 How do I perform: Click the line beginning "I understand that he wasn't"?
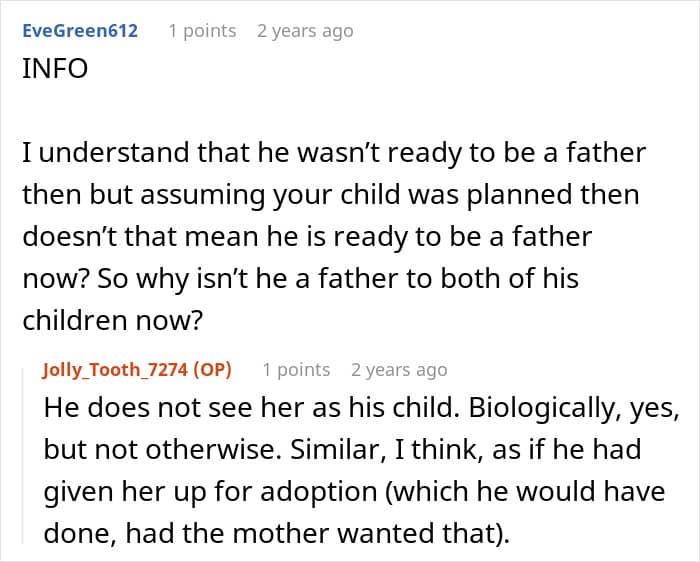(334, 154)
